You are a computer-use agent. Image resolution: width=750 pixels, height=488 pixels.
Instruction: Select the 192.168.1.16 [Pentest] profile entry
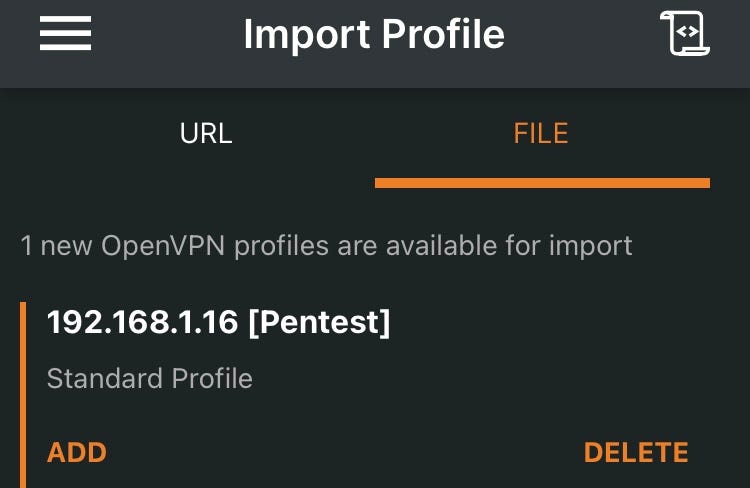point(219,322)
